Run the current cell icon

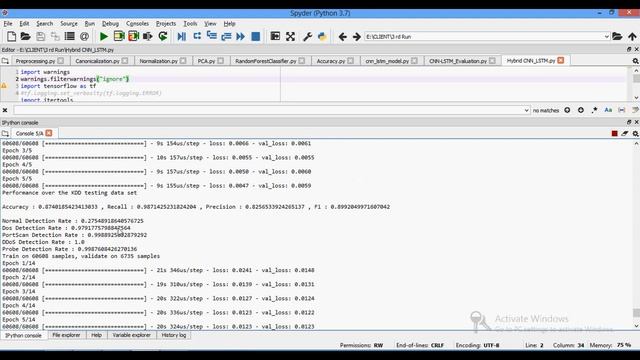click(119, 36)
